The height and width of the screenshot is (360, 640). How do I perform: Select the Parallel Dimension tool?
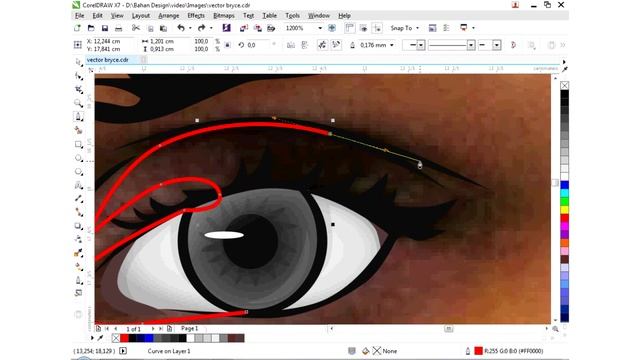[x=78, y=199]
